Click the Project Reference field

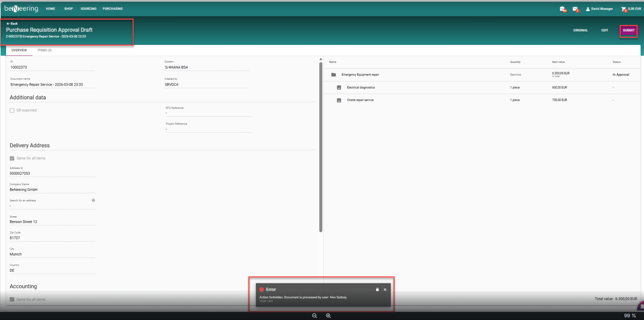[208, 127]
